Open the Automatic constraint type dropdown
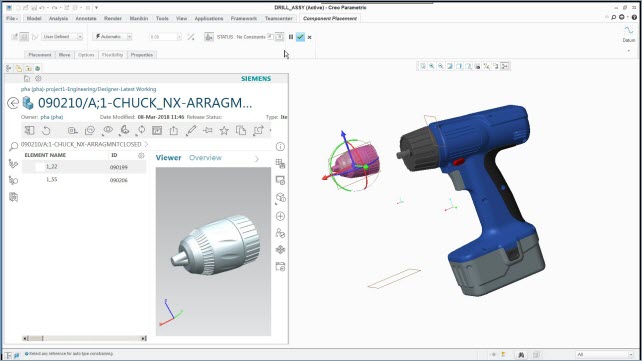Screen dimensions: 642x361 click(x=112, y=37)
